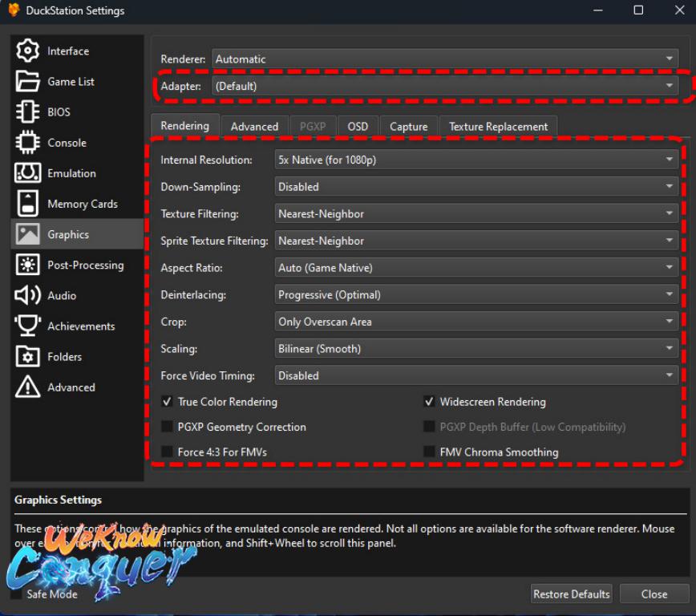Switch to the Advanced tab
The image size is (696, 616).
[x=254, y=127]
